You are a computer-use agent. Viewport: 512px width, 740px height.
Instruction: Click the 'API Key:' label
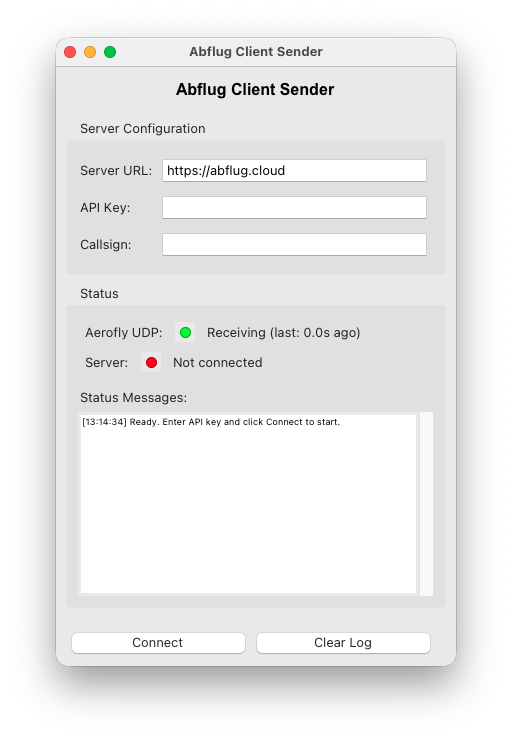(105, 208)
